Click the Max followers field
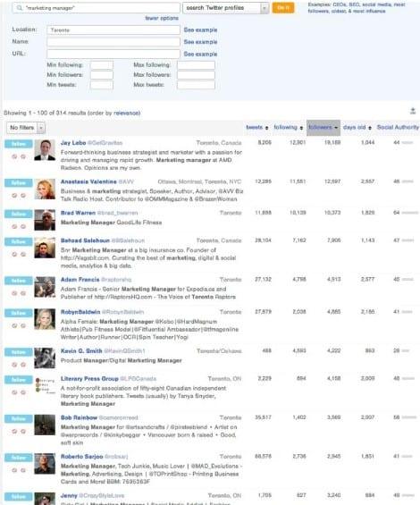This screenshot has width=420, height=505. [x=196, y=75]
